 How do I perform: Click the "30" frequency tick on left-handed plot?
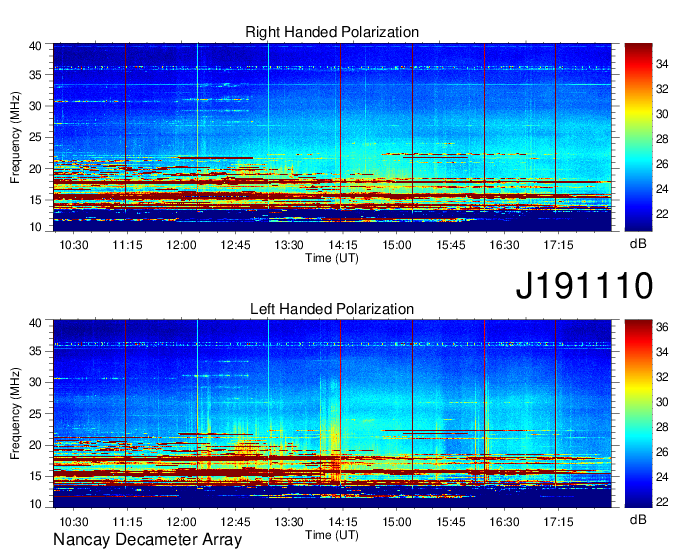coord(35,382)
